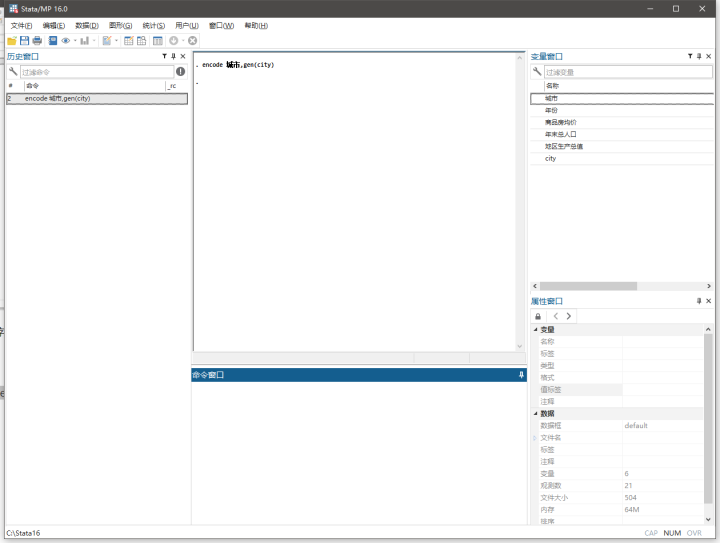
Task: Expand the 文件名 row triangle
Action: [x=535, y=438]
